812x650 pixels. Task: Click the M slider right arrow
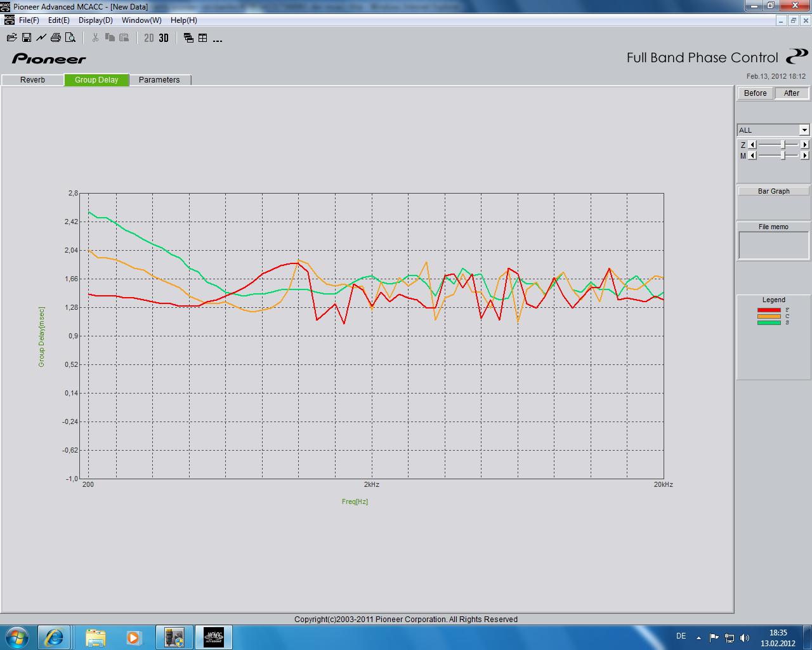point(805,156)
